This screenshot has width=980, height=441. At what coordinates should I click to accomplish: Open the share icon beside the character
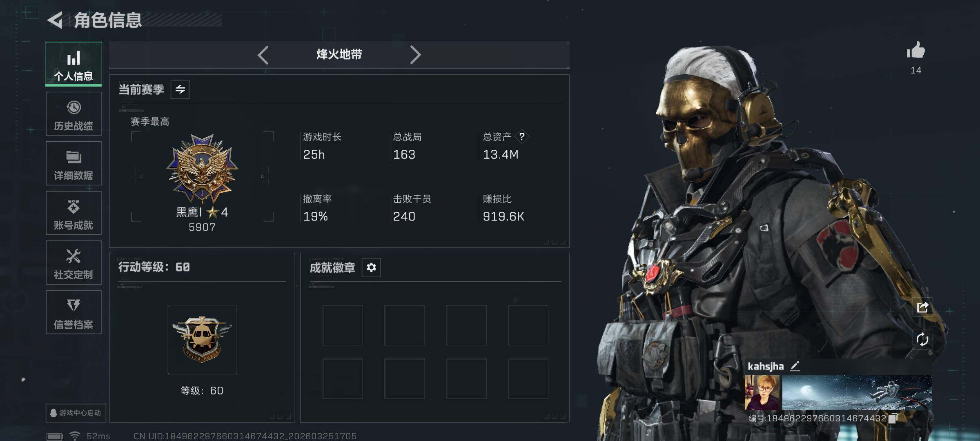[922, 307]
